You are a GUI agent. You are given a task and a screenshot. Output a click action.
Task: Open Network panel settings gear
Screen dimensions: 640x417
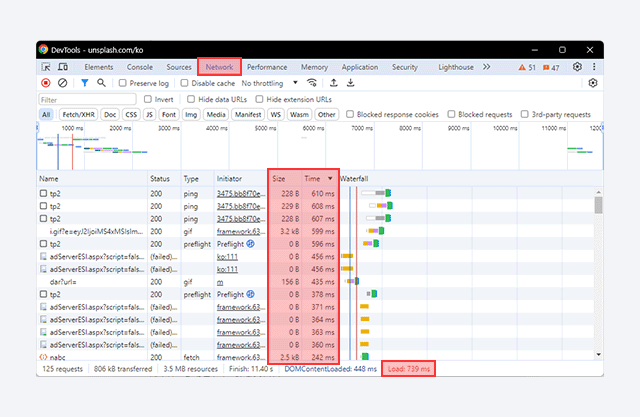point(593,83)
